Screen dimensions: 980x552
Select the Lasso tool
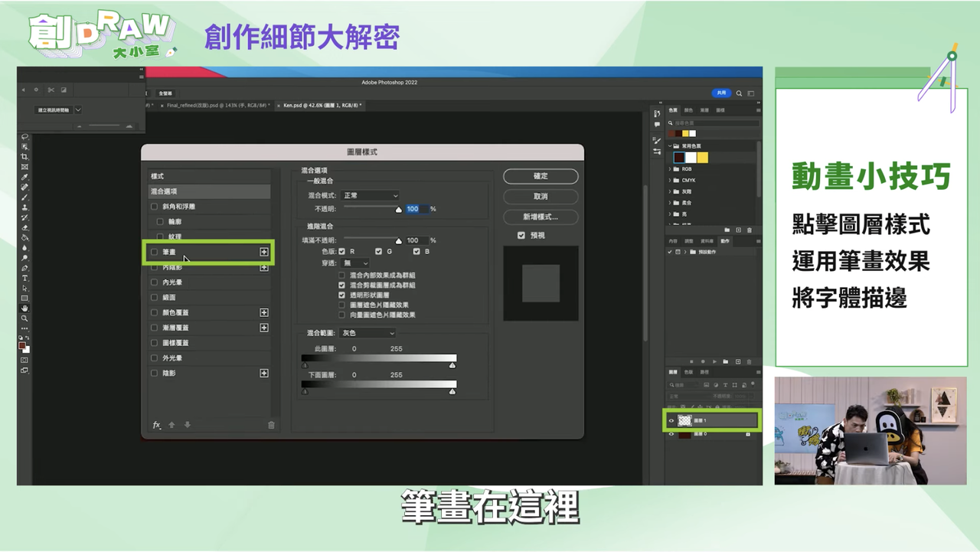point(24,137)
